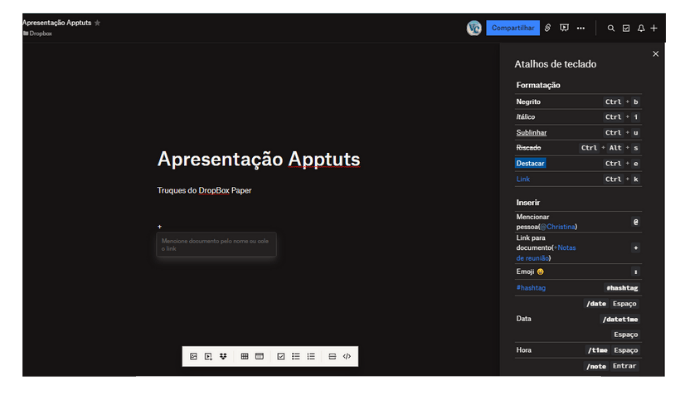Insert a code block
700x400 pixels.
coord(347,356)
